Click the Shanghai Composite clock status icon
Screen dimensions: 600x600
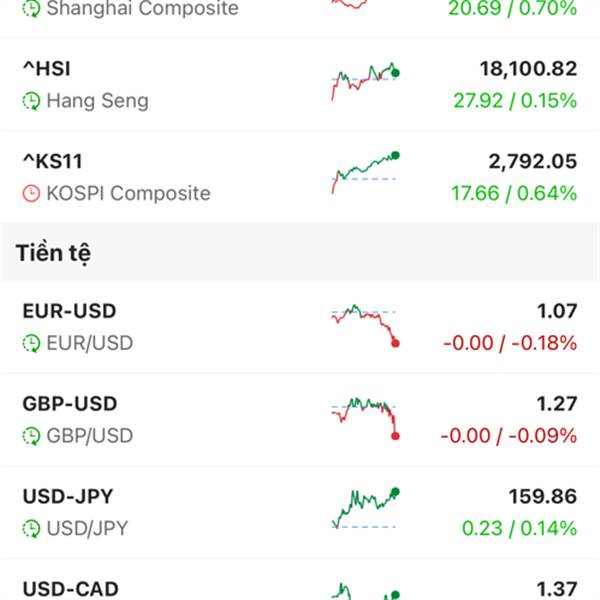(31, 8)
